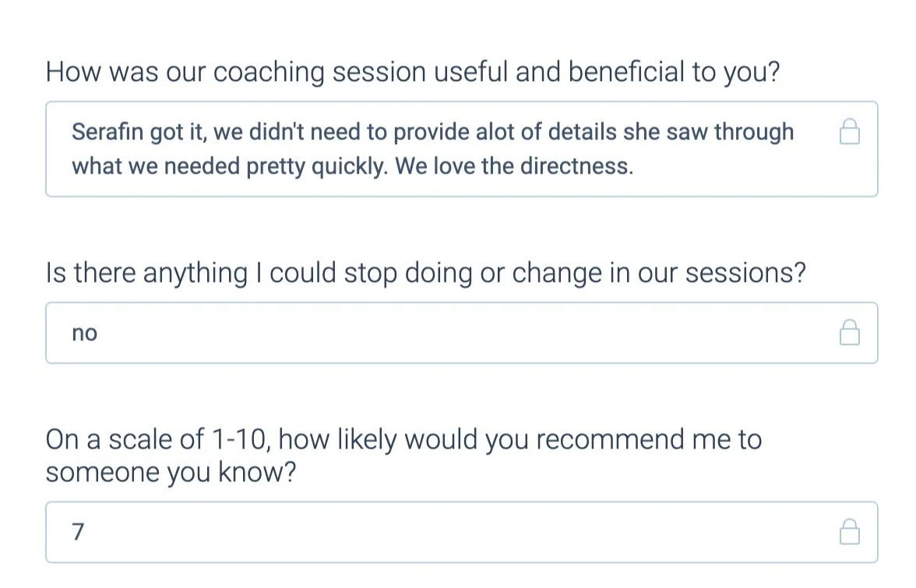This screenshot has height=588, width=916.
Task: Click the number 7 in the last answer
Action: point(78,532)
